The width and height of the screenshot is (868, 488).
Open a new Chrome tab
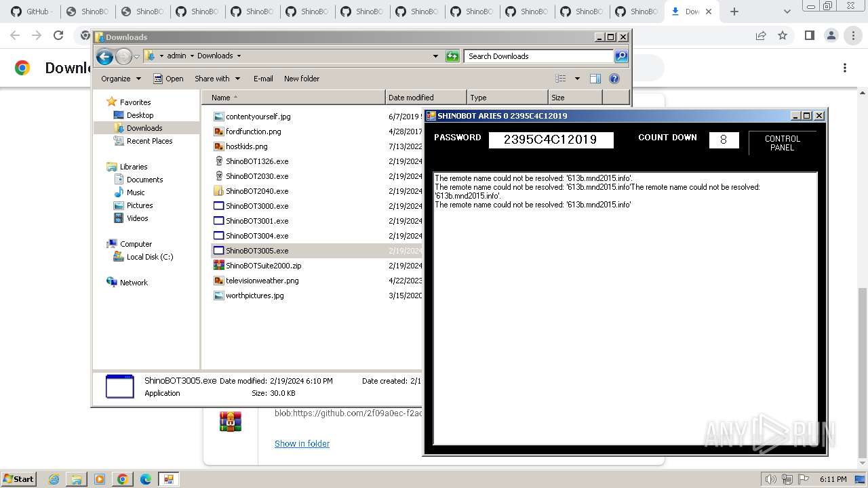tap(734, 12)
